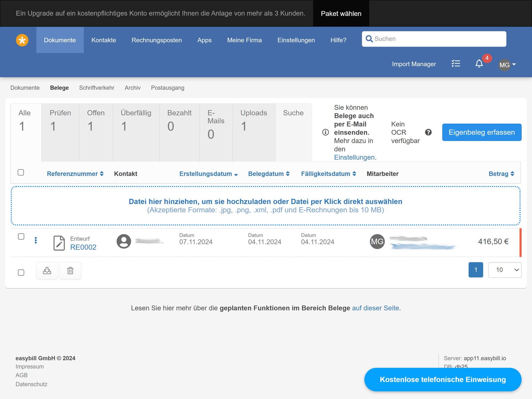Open the Impressum link in footer
Image resolution: width=532 pixels, height=399 pixels.
coord(29,366)
